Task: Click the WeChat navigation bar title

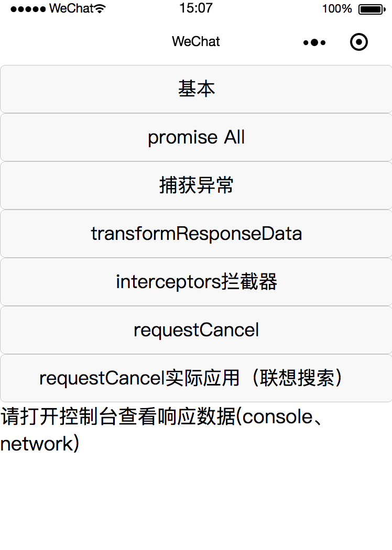Action: point(196,42)
